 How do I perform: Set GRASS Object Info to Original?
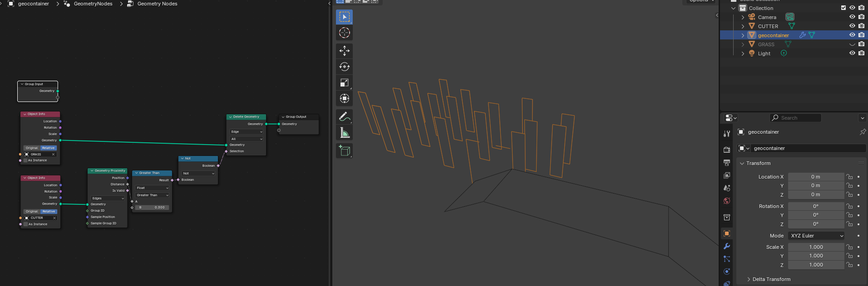[x=32, y=148]
